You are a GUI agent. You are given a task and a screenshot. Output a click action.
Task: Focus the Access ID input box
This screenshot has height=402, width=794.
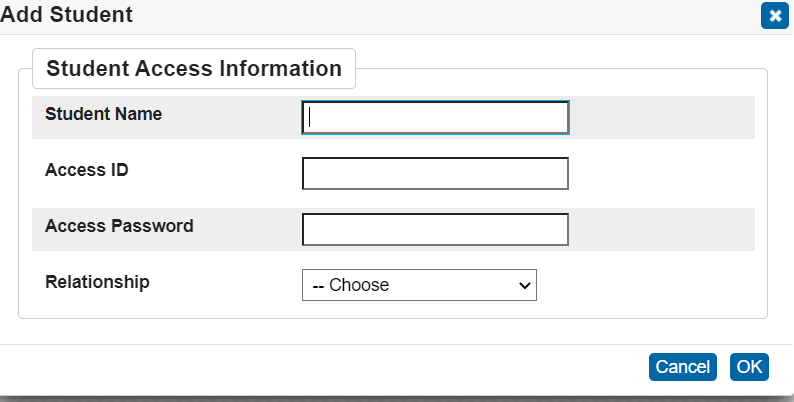435,174
